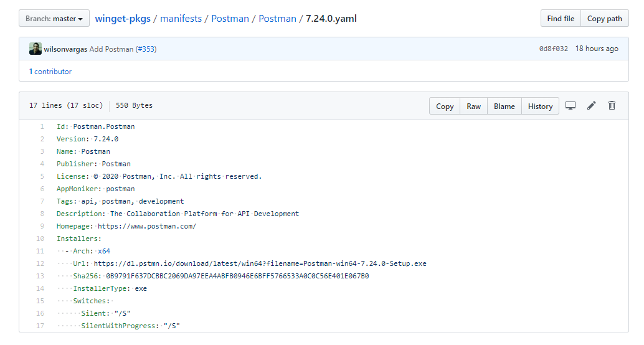
Task: Go to winget-pkgs repository root
Action: (123, 19)
